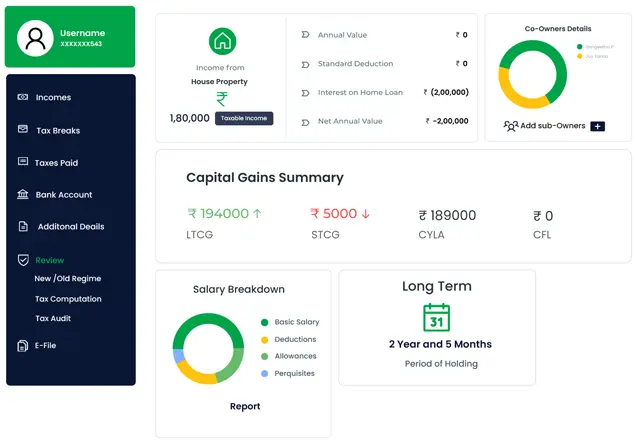Image resolution: width=636 pixels, height=445 pixels.
Task: Click the Basic Salary legend color dot
Action: click(x=264, y=322)
